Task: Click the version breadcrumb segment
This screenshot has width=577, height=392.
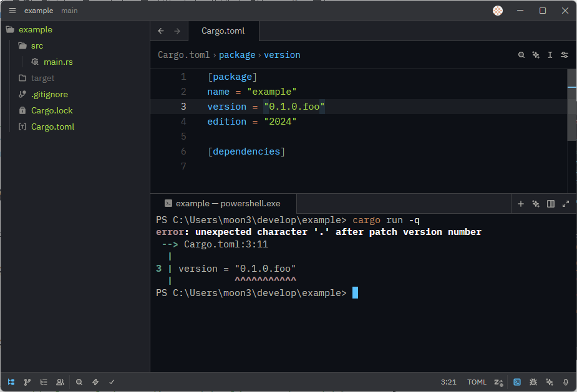Action: pos(282,55)
